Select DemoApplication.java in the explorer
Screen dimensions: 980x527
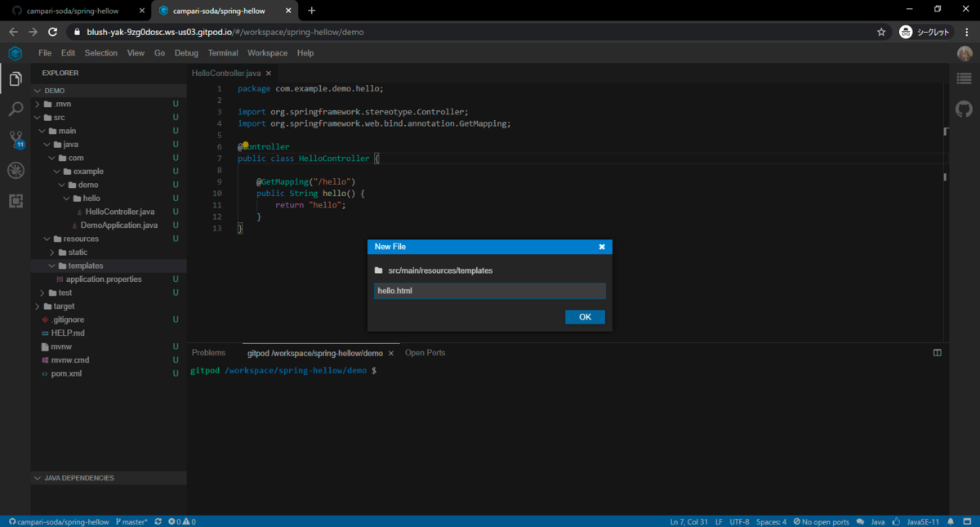point(119,226)
